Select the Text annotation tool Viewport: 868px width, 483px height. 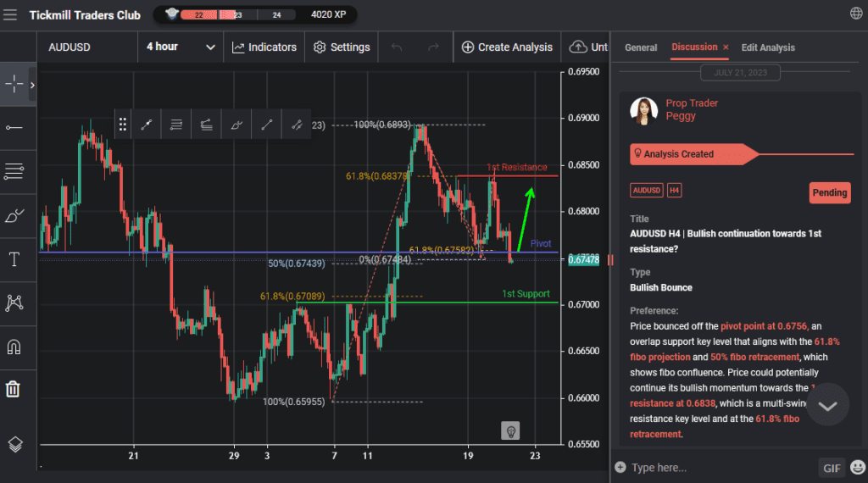point(14,259)
